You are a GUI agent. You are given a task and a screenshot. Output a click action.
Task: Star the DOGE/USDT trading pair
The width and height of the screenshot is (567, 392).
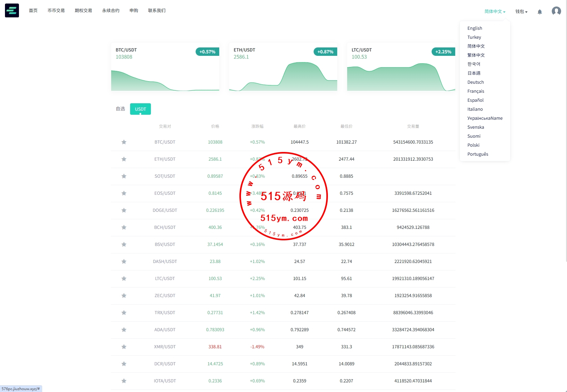(124, 210)
